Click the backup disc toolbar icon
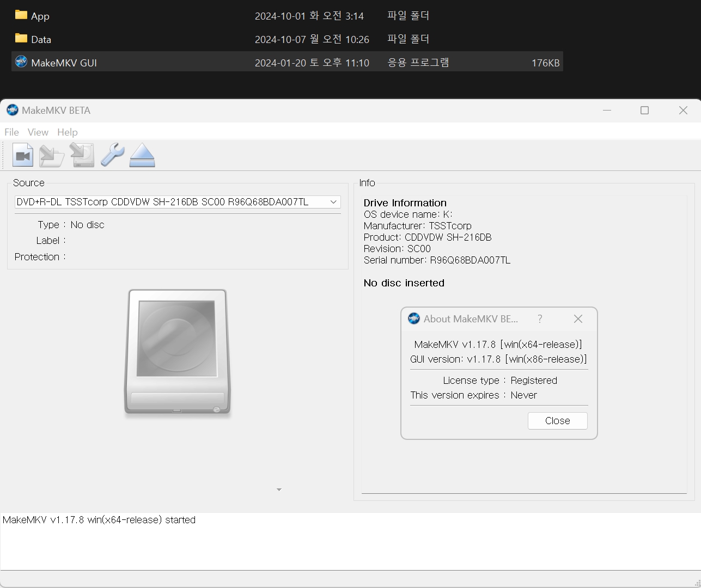Viewport: 701px width, 588px height. coord(82,155)
